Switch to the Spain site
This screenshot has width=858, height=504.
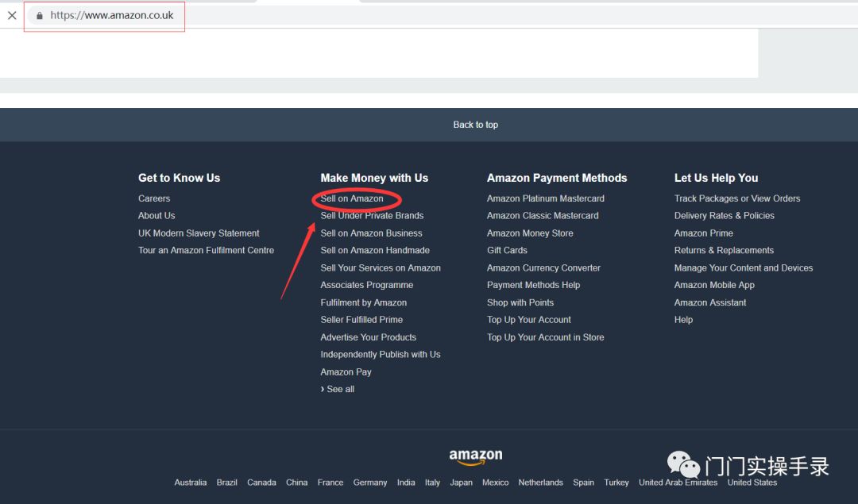click(583, 483)
